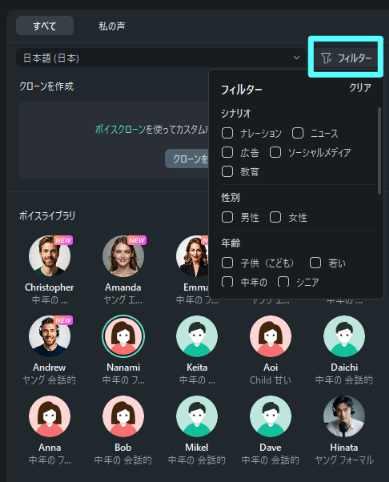
Task: Check the ニュース scenario checkbox
Action: 298,133
